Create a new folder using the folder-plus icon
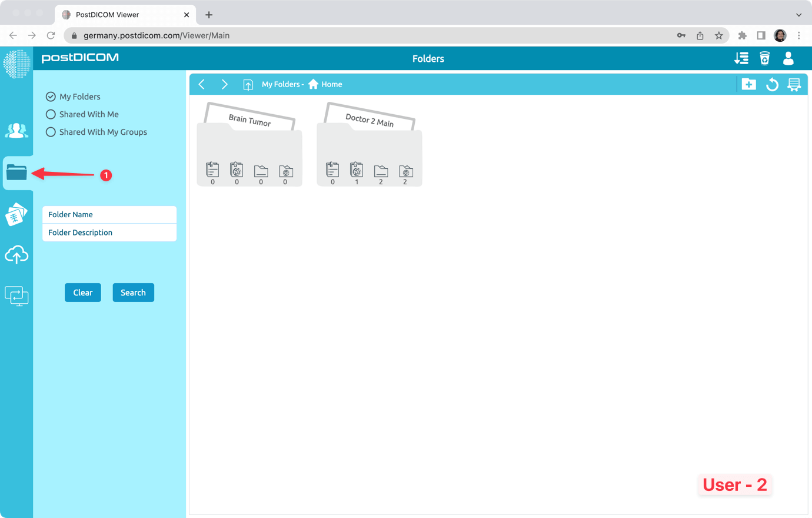The width and height of the screenshot is (812, 518). tap(748, 84)
